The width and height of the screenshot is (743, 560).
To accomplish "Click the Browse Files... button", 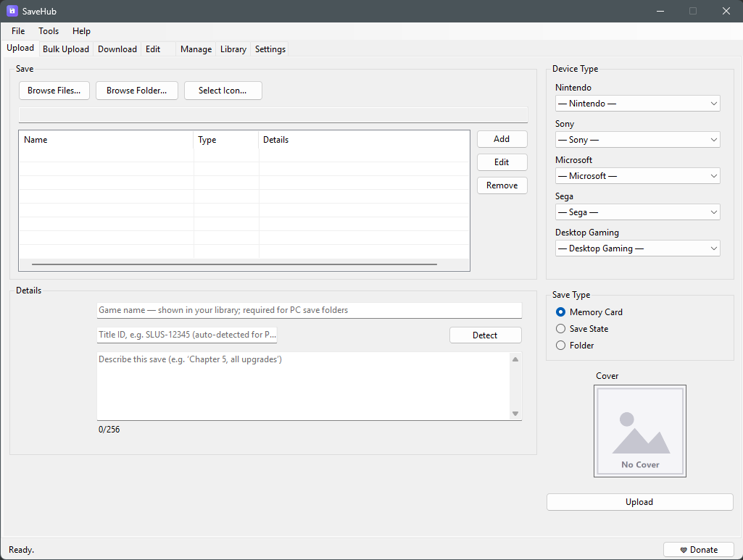I will click(x=54, y=91).
